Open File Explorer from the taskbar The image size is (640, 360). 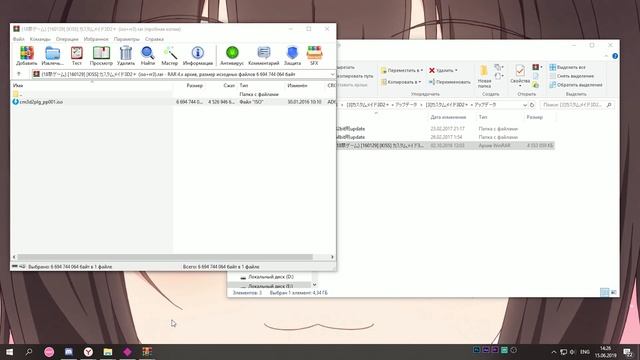pos(108,351)
